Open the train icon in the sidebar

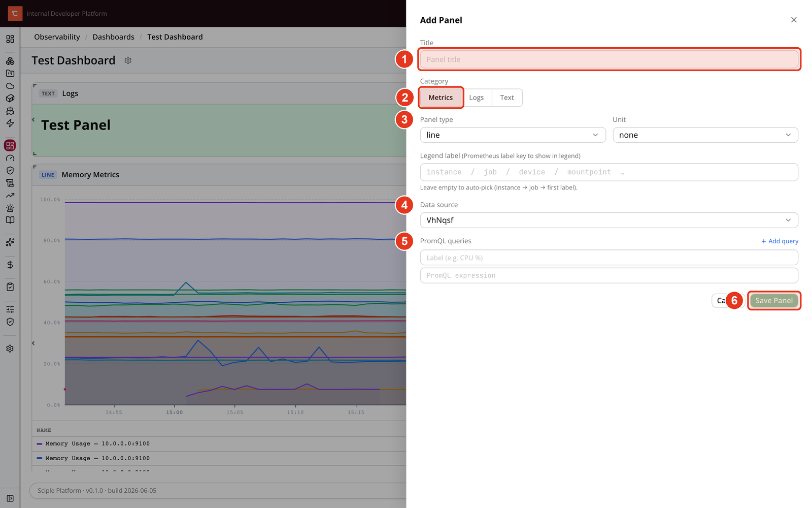10,111
